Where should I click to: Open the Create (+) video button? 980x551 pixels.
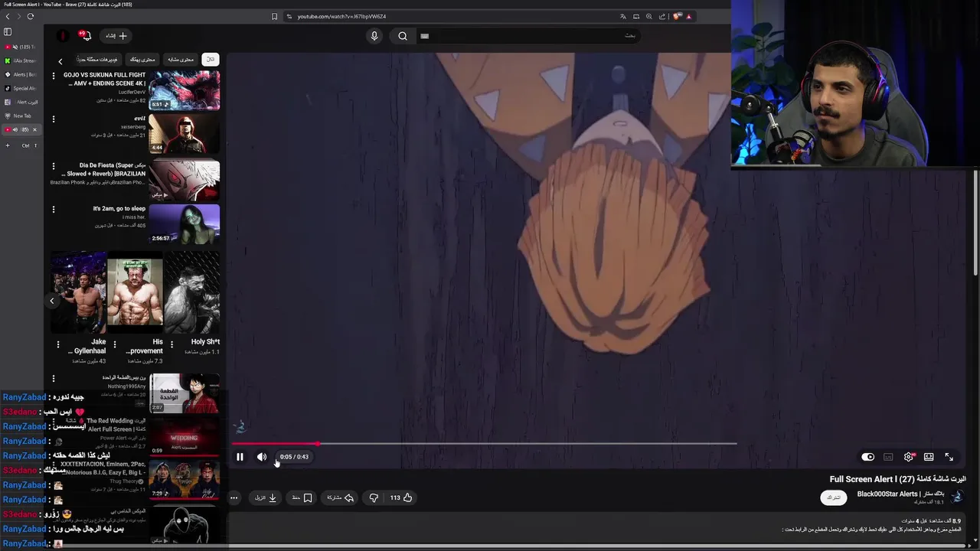116,35
